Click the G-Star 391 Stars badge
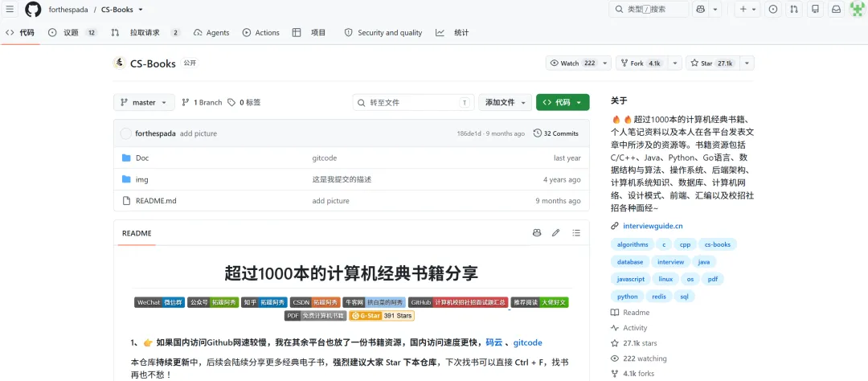Viewport: 868px width, 381px height. [x=382, y=316]
